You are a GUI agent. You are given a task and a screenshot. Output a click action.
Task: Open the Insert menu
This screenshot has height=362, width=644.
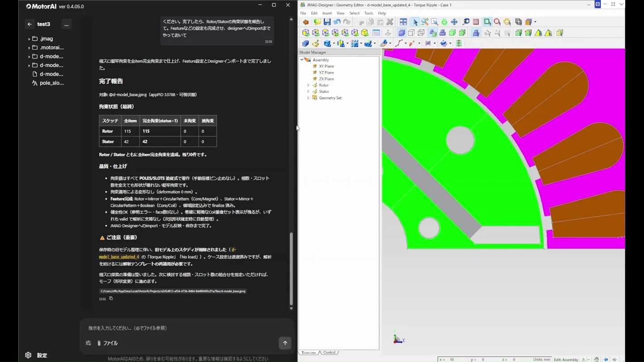point(327,13)
